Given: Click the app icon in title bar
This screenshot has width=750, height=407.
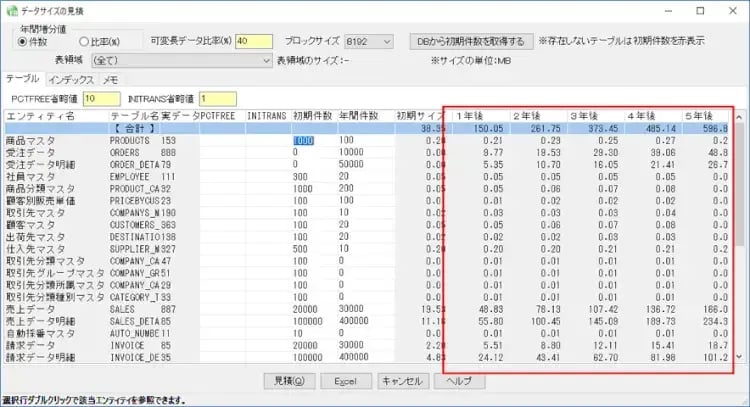Looking at the screenshot, I should point(11,10).
